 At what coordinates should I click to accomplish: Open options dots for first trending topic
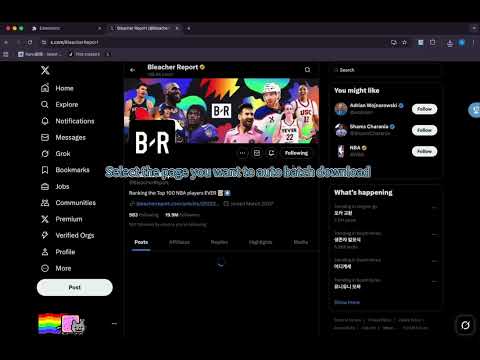click(434, 208)
